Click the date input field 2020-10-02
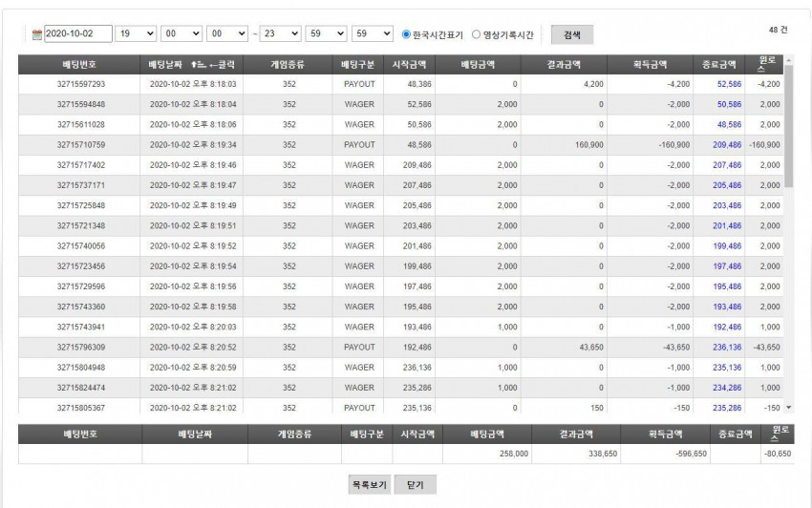The image size is (812, 508). [x=78, y=33]
